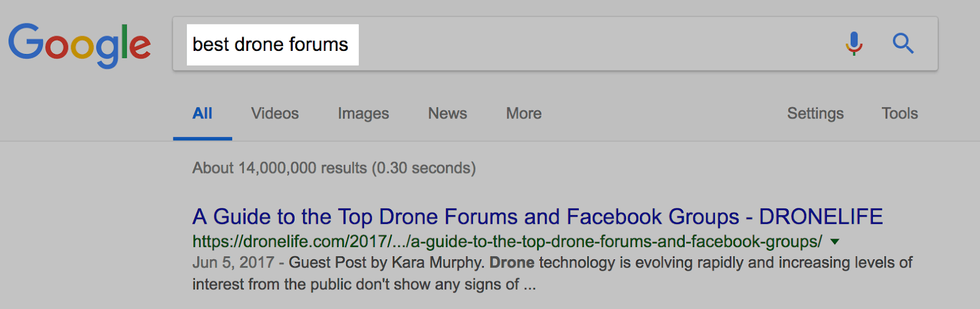Click the magnifying glass search icon

(x=903, y=44)
